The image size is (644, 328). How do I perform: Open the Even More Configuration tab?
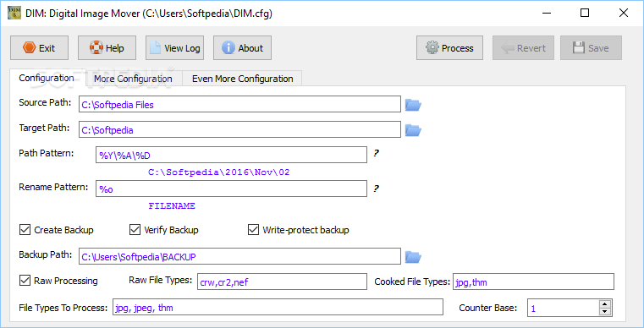(242, 79)
